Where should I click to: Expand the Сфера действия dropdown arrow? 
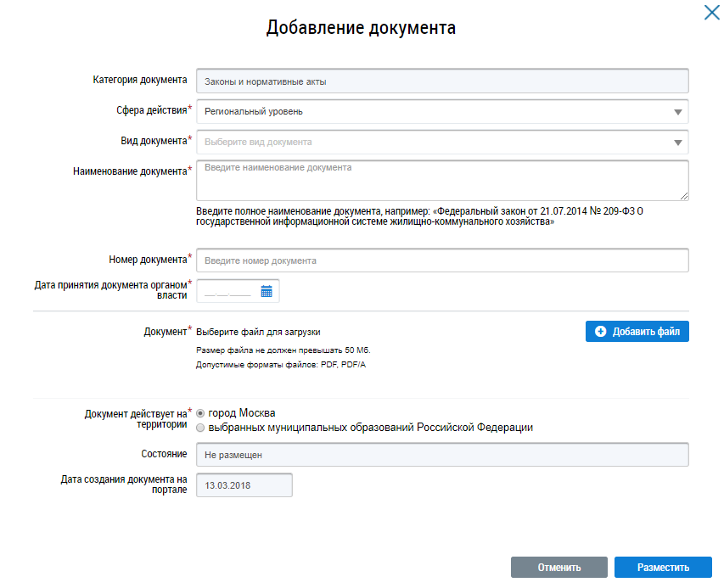(677, 112)
